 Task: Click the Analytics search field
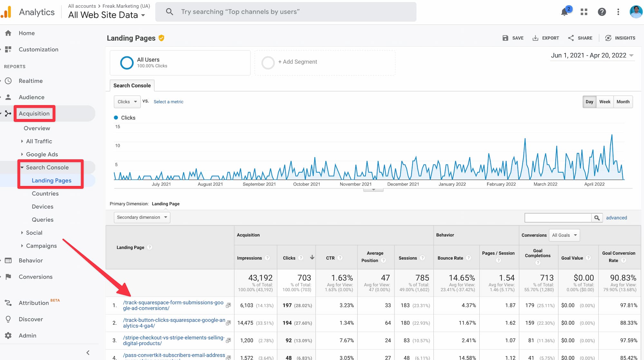coord(286,12)
